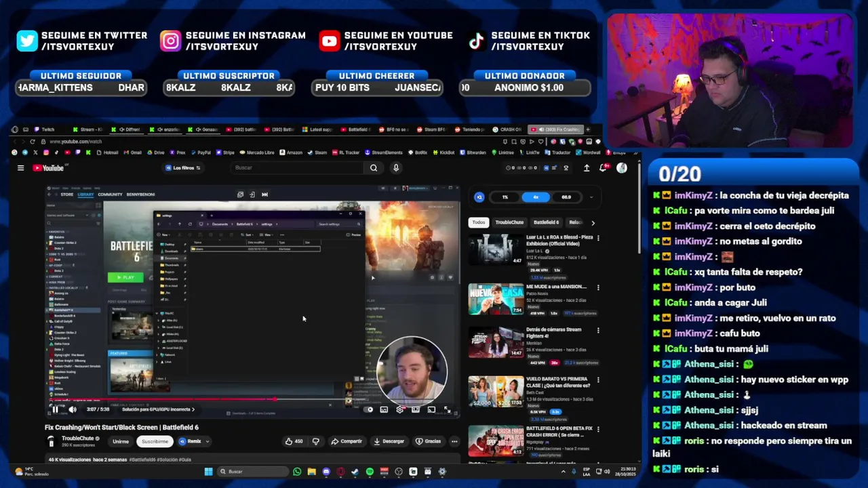
Task: Open YouTube player settings gear
Action: [x=399, y=409]
